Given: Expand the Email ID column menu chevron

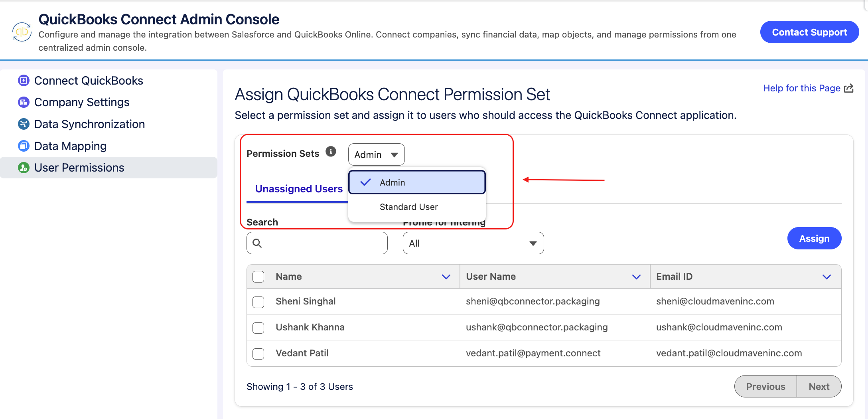Looking at the screenshot, I should click(827, 277).
